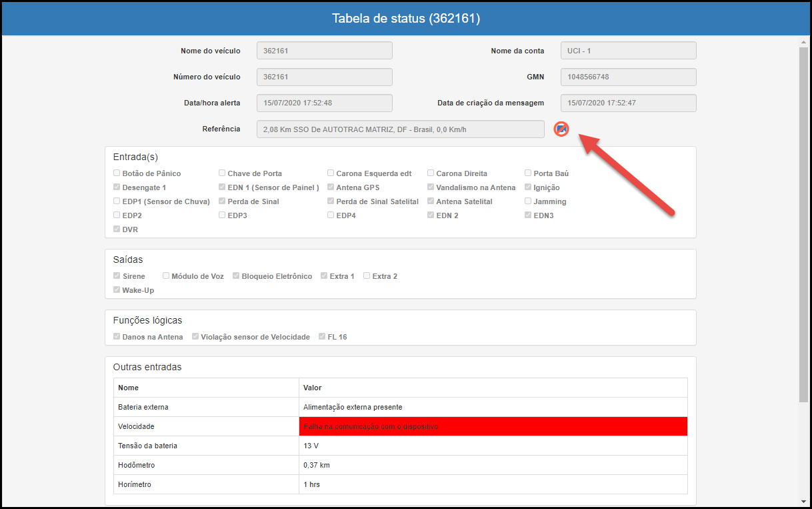Click the '13 V' battery voltage value

(310, 446)
